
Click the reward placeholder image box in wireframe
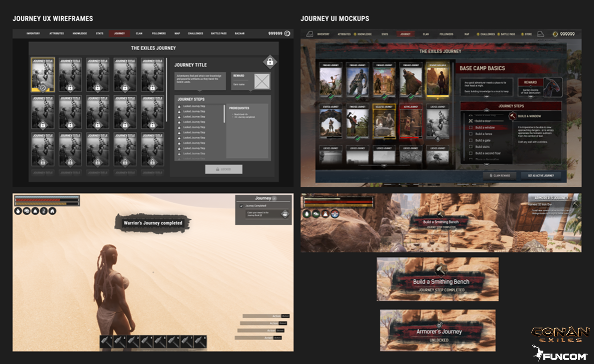(x=262, y=81)
